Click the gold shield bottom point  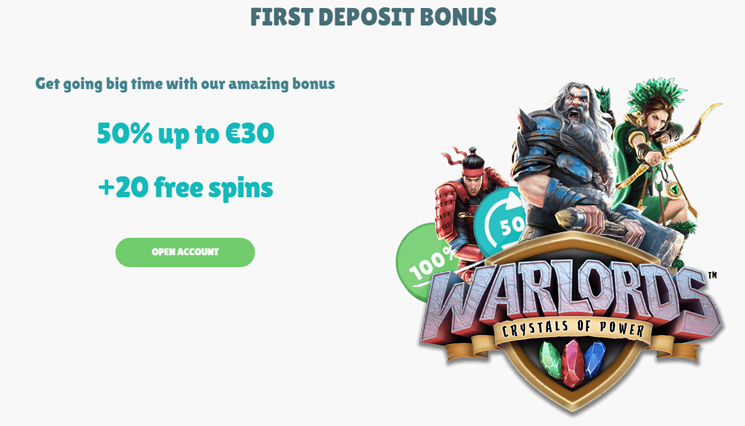[x=573, y=406]
